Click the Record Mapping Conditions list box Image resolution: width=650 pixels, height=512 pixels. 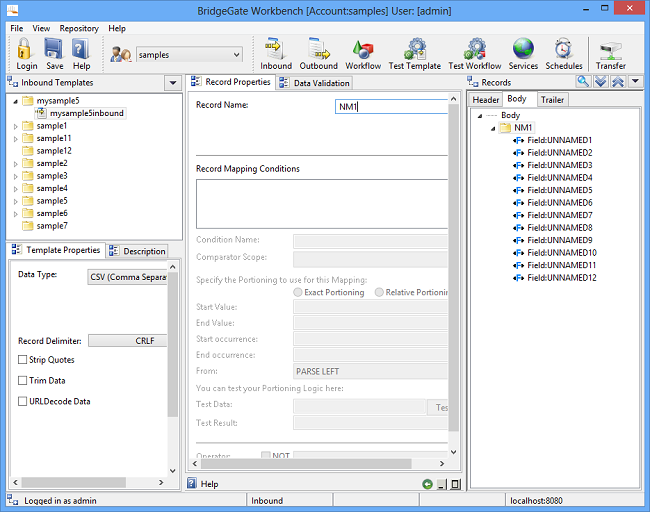coord(322,204)
